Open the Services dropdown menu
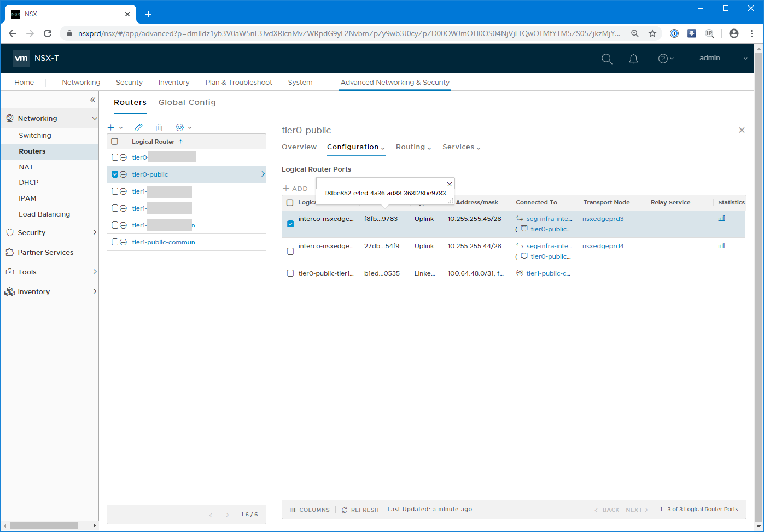This screenshot has width=764, height=532. (x=461, y=147)
